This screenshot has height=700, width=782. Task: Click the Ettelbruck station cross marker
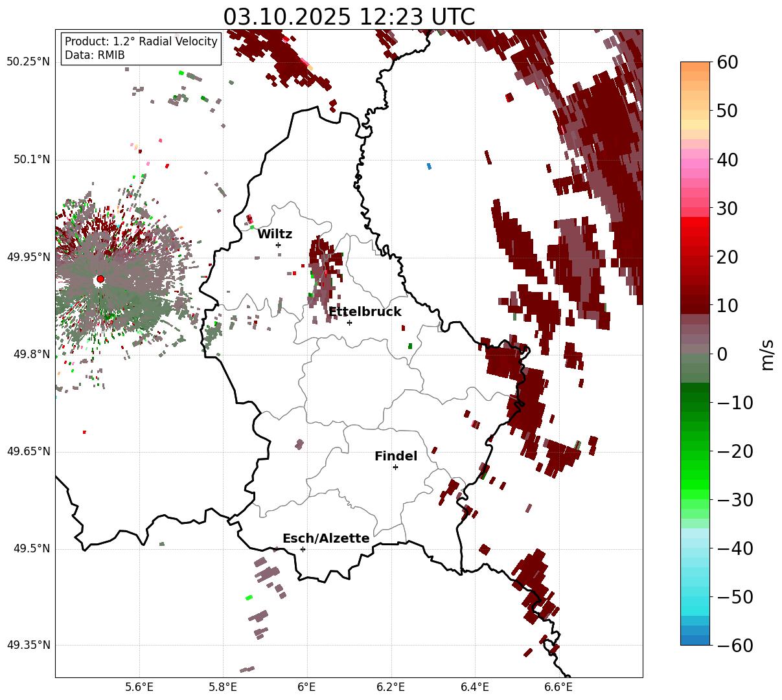click(349, 322)
